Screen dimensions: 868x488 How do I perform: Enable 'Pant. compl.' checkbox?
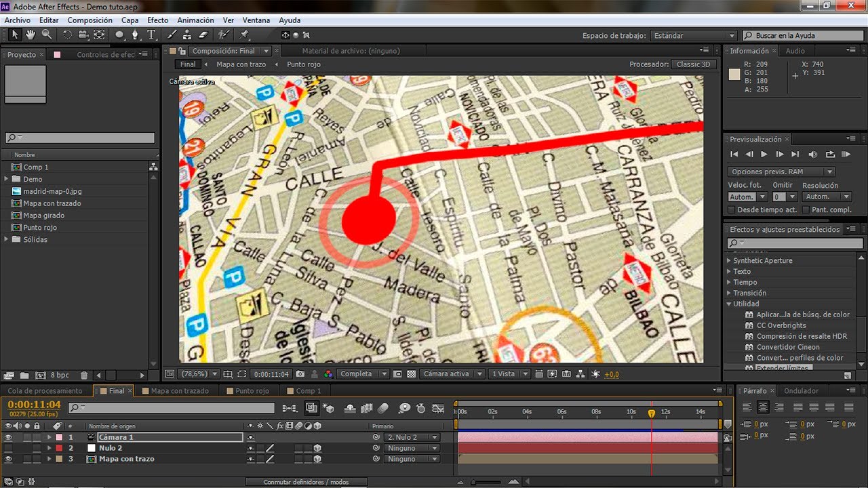pyautogui.click(x=807, y=210)
